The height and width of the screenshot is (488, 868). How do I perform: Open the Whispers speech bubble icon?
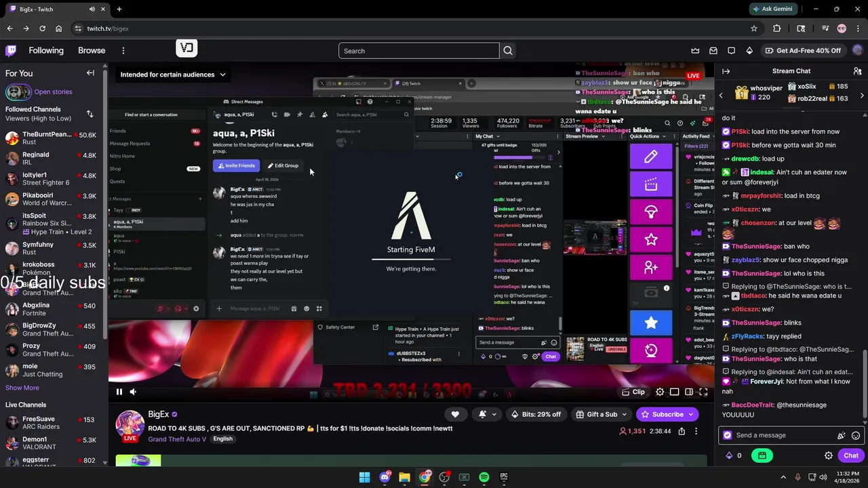coord(731,51)
